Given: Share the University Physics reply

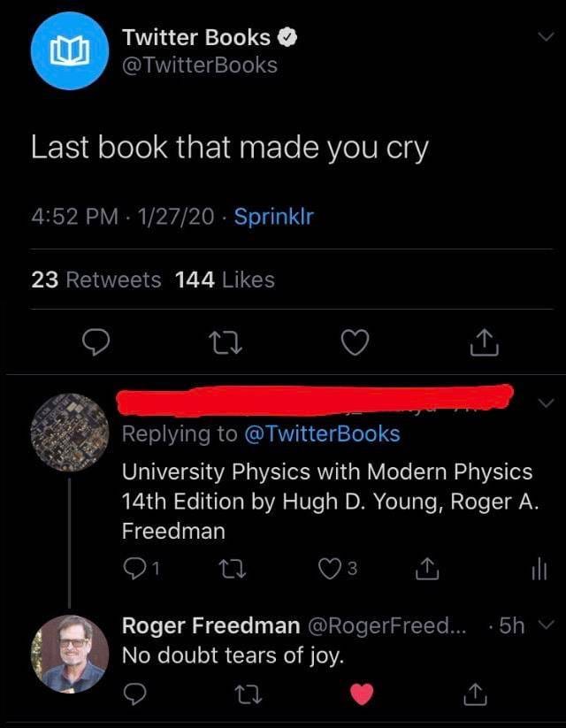Looking at the screenshot, I should tap(426, 569).
